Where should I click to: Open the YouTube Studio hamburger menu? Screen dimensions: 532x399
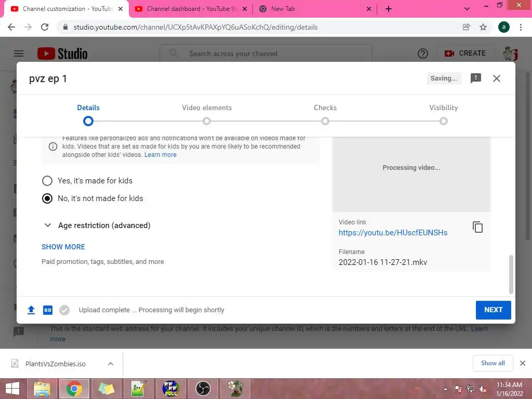(x=19, y=54)
